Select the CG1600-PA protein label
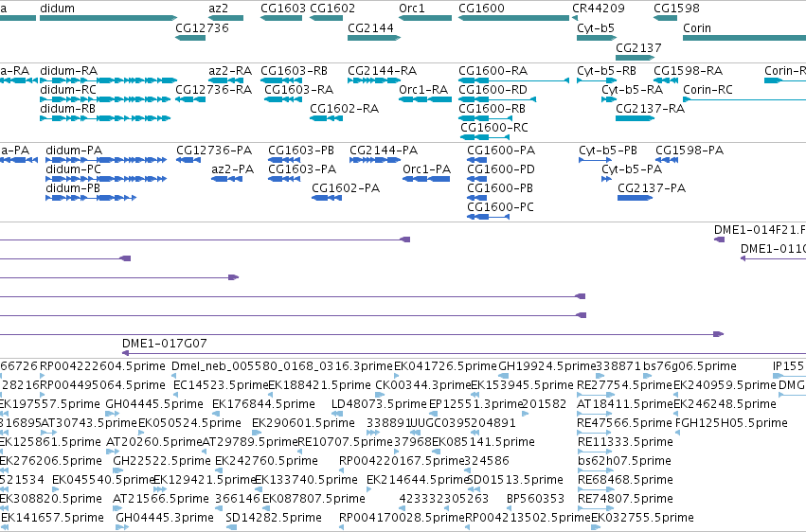 tap(501, 151)
